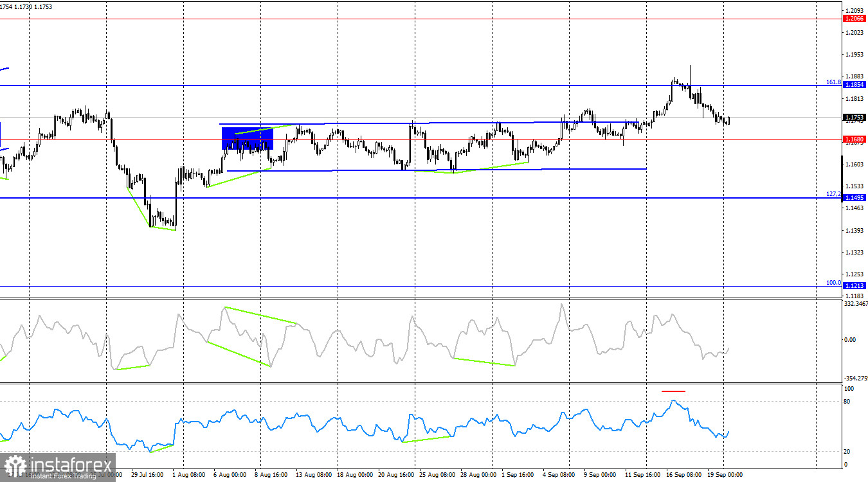
Task: Click the OHLC values at the top-left corner
Action: 26,6
